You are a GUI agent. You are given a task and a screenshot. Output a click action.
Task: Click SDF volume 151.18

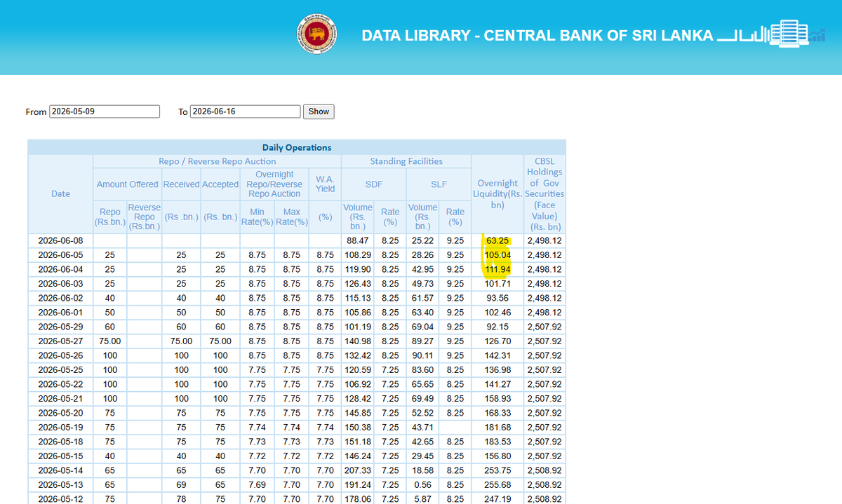358,442
